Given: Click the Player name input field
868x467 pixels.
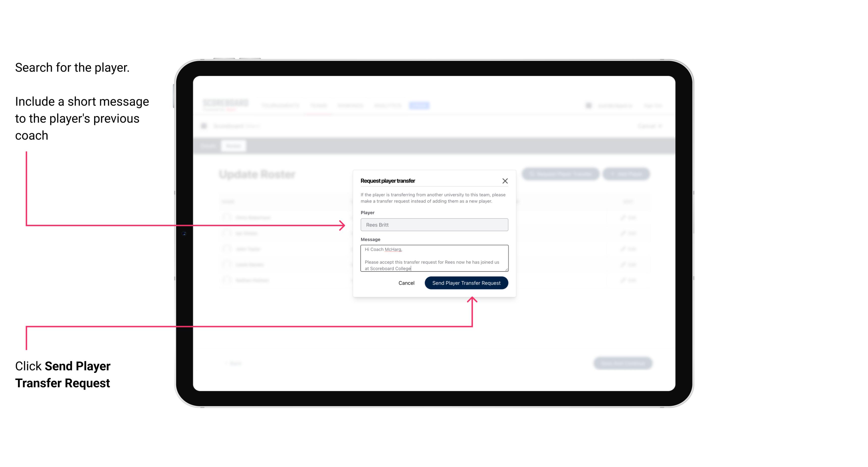Looking at the screenshot, I should tap(433, 225).
